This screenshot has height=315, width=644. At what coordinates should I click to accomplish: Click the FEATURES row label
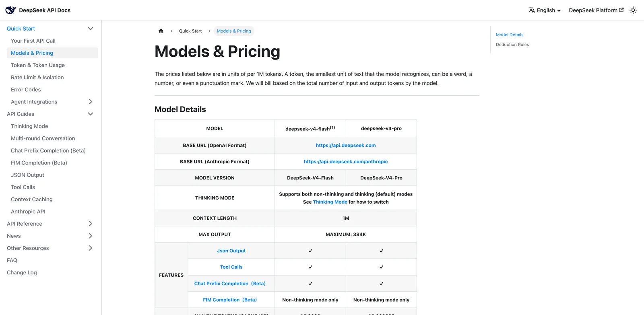(171, 275)
